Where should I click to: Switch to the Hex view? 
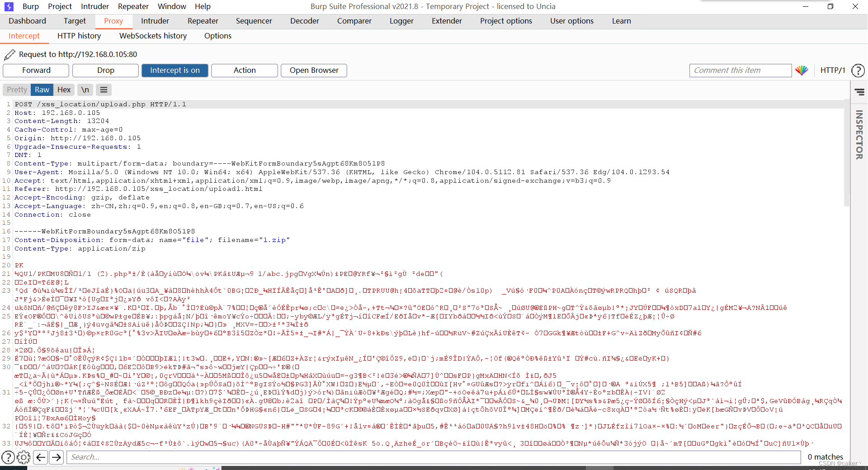[x=64, y=90]
